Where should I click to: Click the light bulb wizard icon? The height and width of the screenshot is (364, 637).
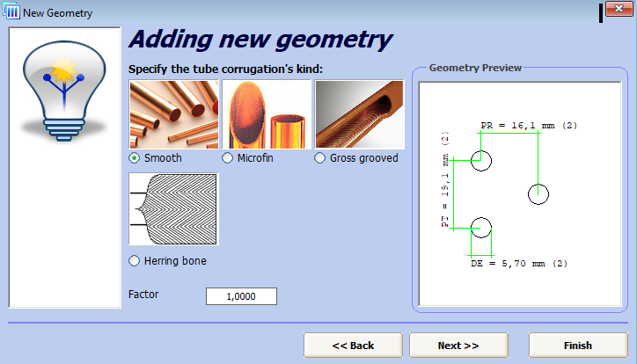pos(64,91)
